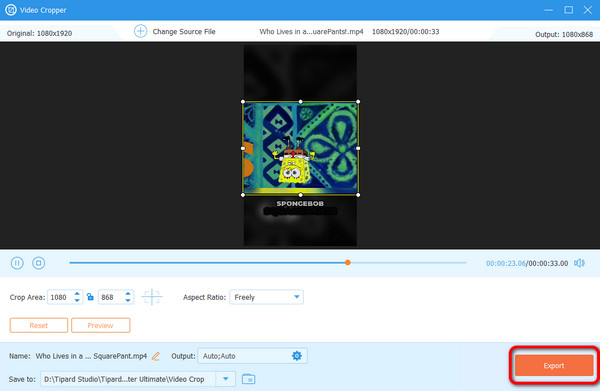This screenshot has height=391, width=600.
Task: Click the Preview button
Action: point(101,325)
